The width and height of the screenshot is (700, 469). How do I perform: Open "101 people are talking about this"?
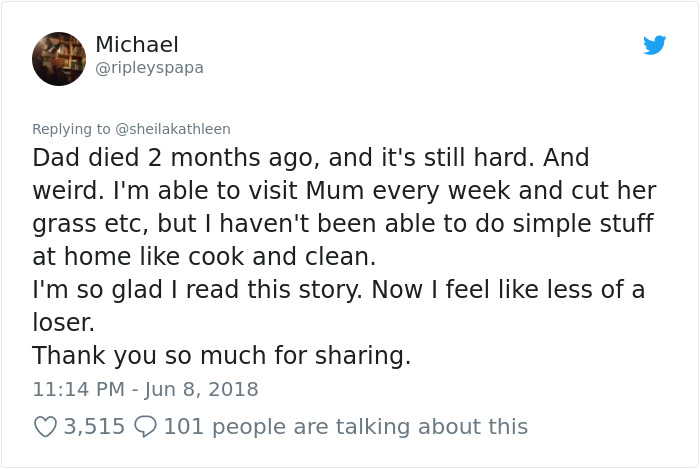tap(345, 427)
